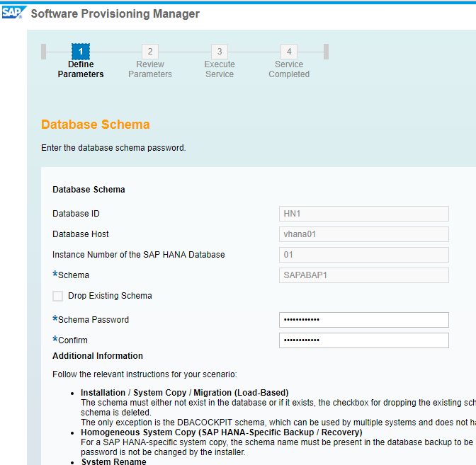Click the Database Host label
Screen dimensions: 476x465
pos(81,234)
